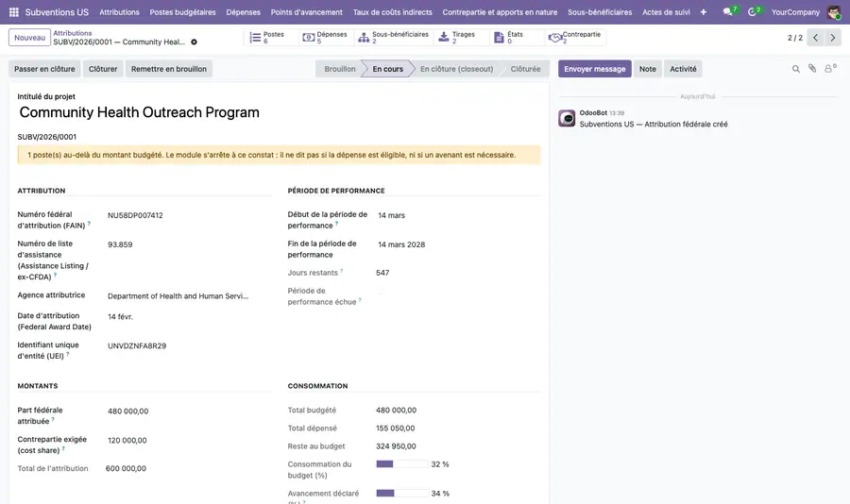Edit Contrepartie exigée amount 120 000,00
This screenshot has height=504, width=850.
pyautogui.click(x=189, y=441)
